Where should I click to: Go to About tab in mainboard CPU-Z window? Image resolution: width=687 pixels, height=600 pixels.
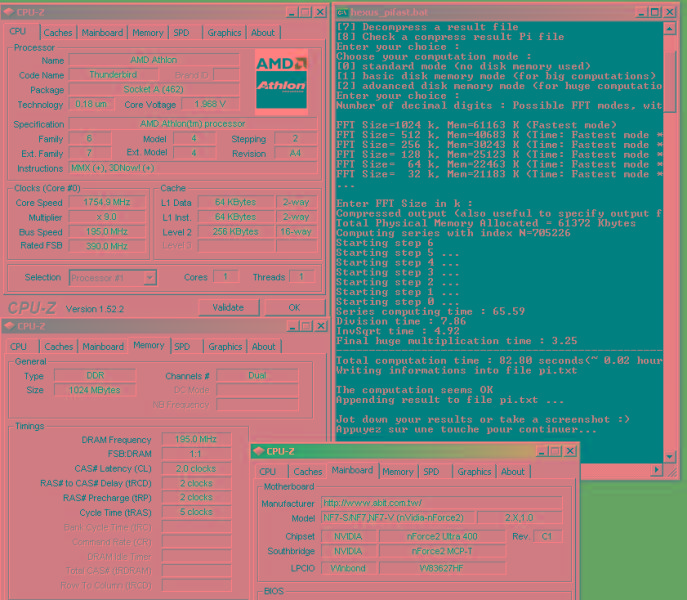[x=513, y=472]
